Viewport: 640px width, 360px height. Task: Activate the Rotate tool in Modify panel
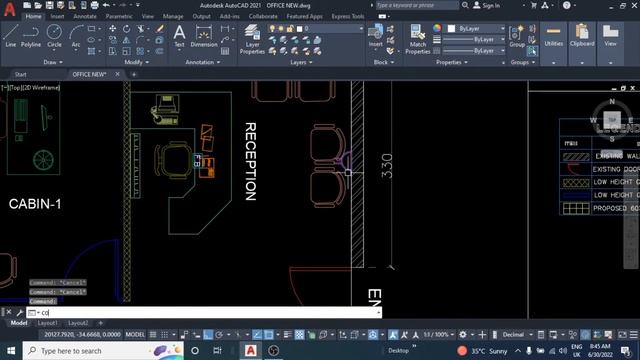127,29
